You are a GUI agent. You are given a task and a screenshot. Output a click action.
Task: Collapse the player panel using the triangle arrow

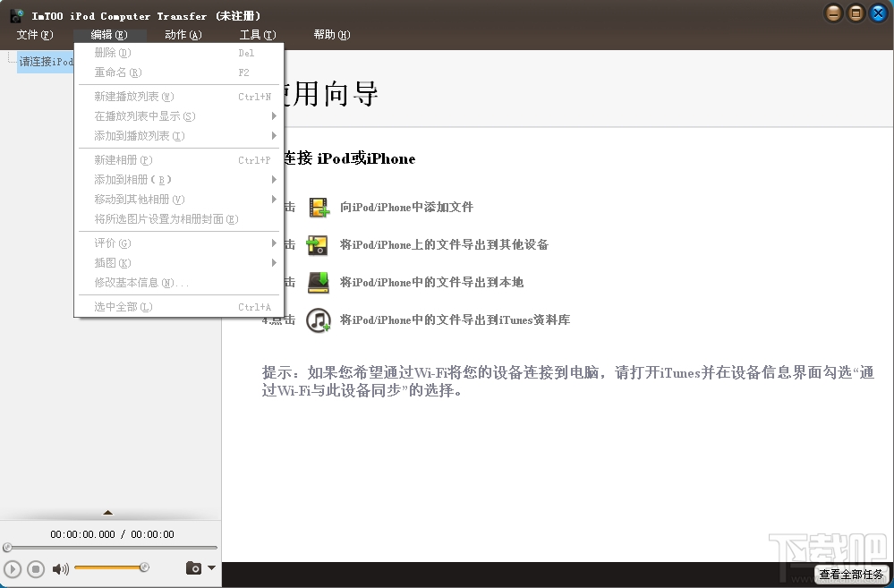pos(109,513)
